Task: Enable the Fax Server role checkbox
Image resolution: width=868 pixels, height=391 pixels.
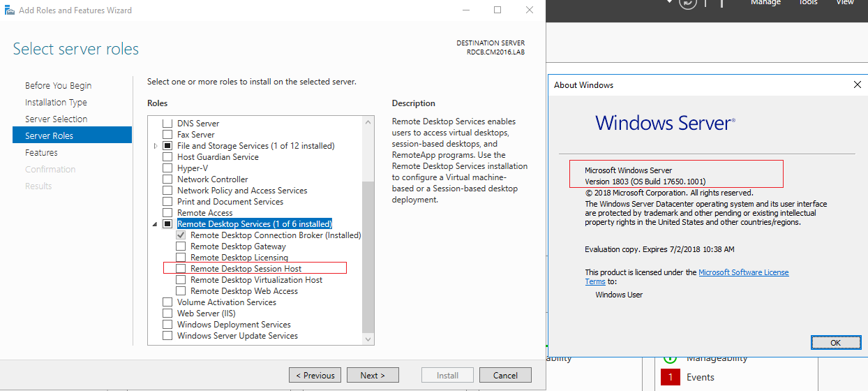Action: tap(167, 135)
